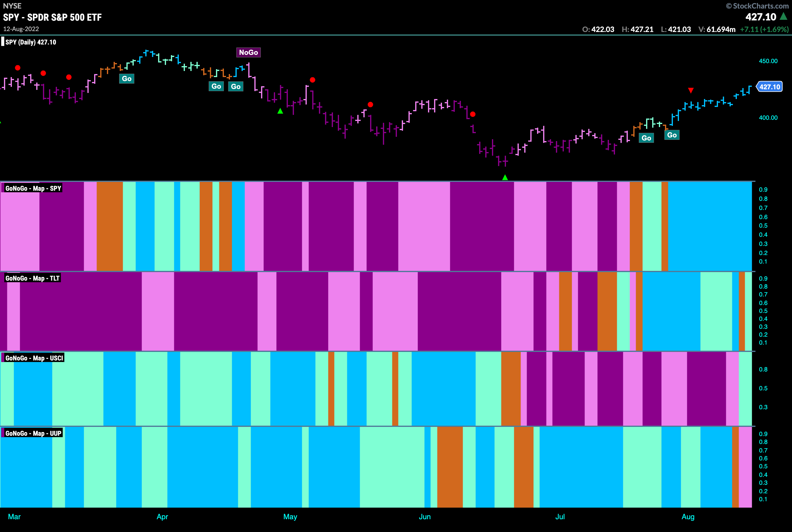Click the SPY - SPDR S&P 500 ETF title
Viewport: 792px width, 532px height.
(52, 17)
